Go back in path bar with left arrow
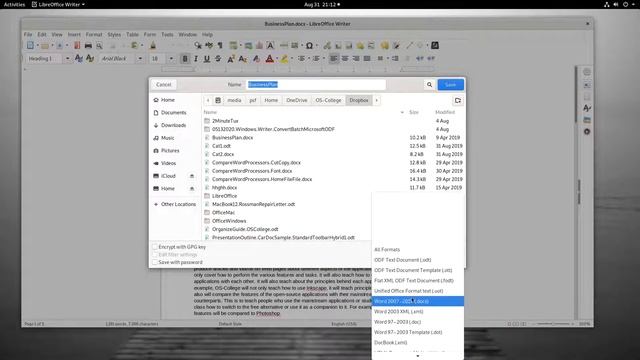This screenshot has width=640, height=360. (x=208, y=100)
